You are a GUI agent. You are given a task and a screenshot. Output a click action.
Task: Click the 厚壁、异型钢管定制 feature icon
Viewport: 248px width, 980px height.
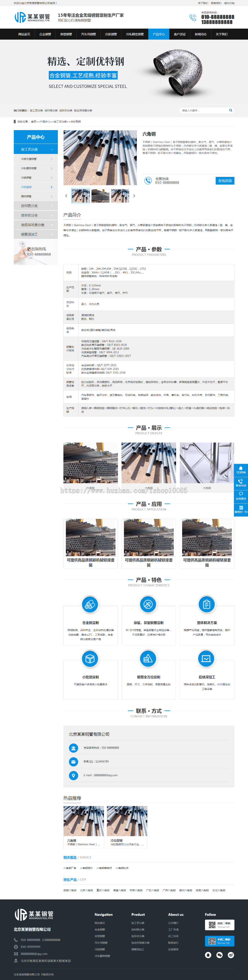click(148, 604)
